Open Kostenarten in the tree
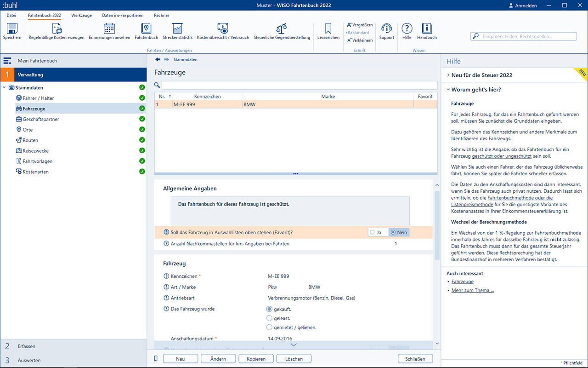Screen dimensions: 588x368 35,172
